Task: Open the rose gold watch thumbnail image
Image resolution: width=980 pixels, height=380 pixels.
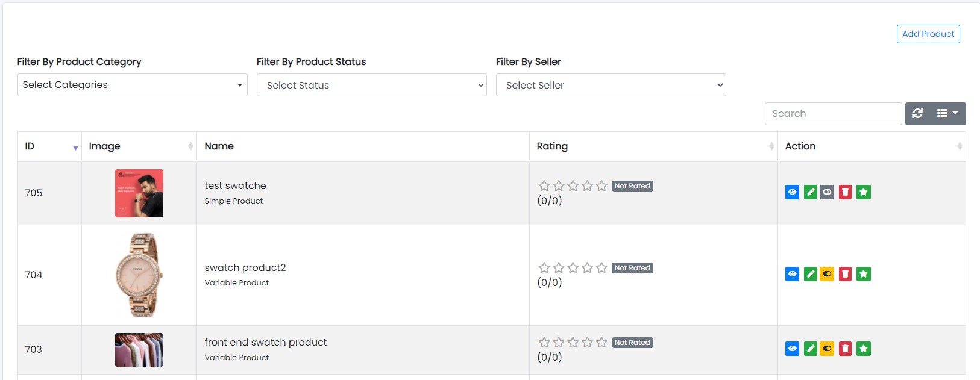Action: (x=139, y=275)
